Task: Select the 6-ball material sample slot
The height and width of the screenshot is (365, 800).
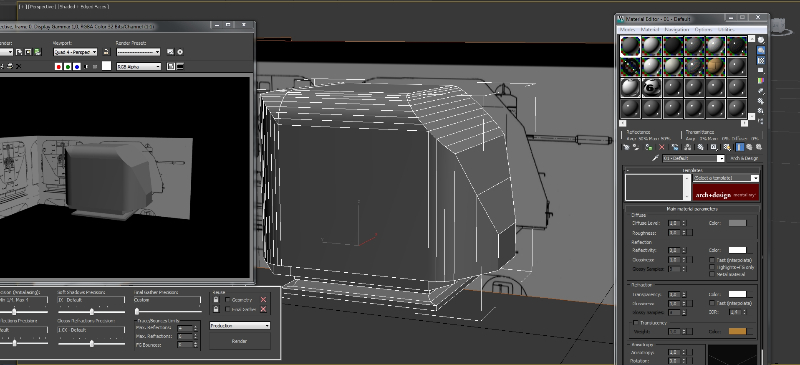Action: click(x=652, y=88)
